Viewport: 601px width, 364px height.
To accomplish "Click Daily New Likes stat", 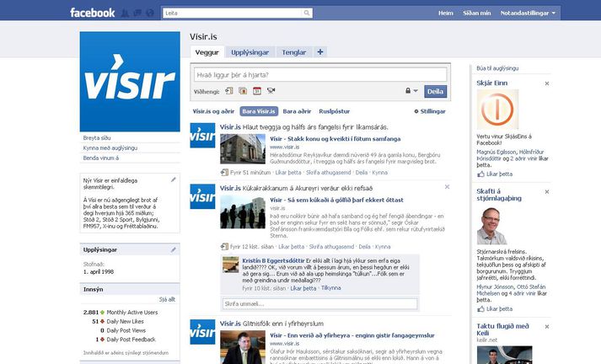I will [x=118, y=322].
